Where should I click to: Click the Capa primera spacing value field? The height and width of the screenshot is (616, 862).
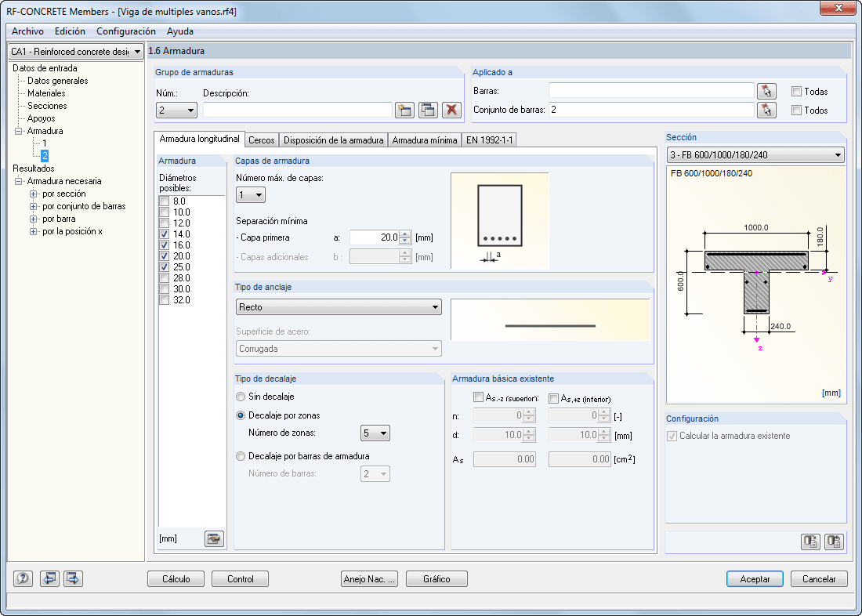coord(375,237)
